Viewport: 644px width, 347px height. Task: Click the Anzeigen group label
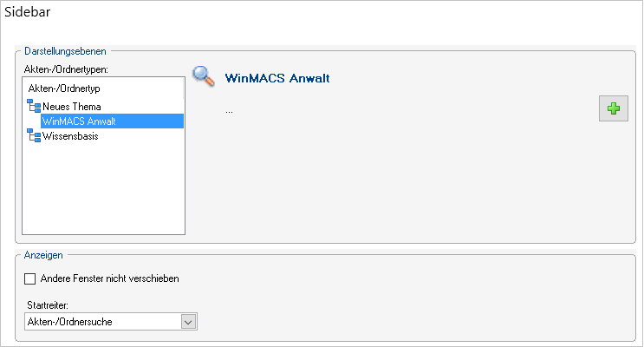(x=43, y=255)
